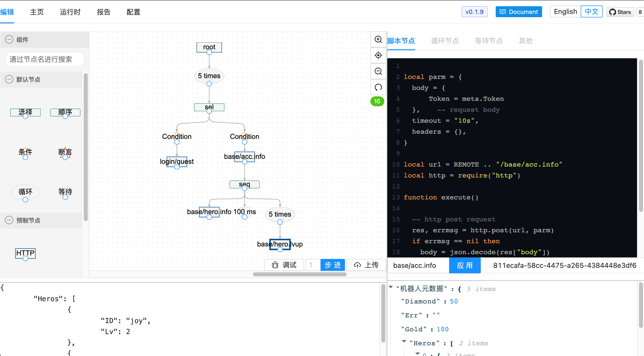Click the step count input showing 1
Viewport: 644px width, 356px height.
click(313, 265)
